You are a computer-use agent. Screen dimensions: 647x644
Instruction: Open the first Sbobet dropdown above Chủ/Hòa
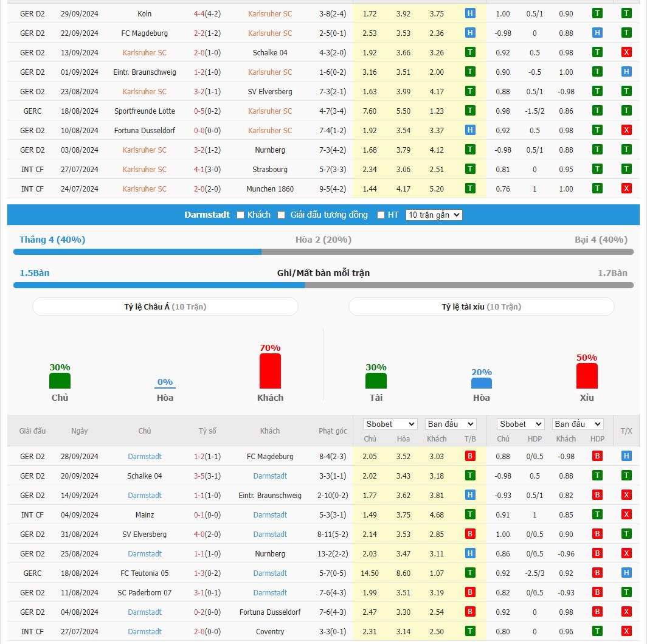pyautogui.click(x=390, y=424)
